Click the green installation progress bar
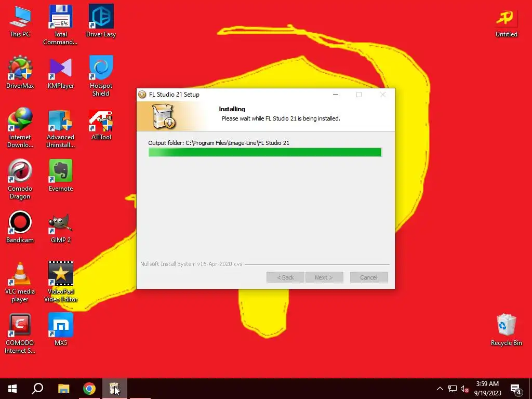 click(265, 152)
